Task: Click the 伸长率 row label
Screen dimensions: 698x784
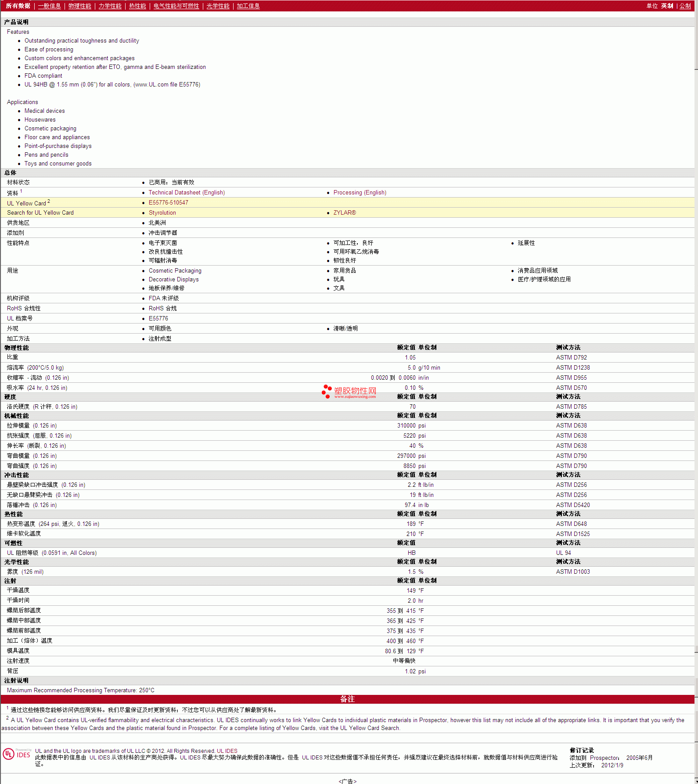Action: (x=36, y=446)
